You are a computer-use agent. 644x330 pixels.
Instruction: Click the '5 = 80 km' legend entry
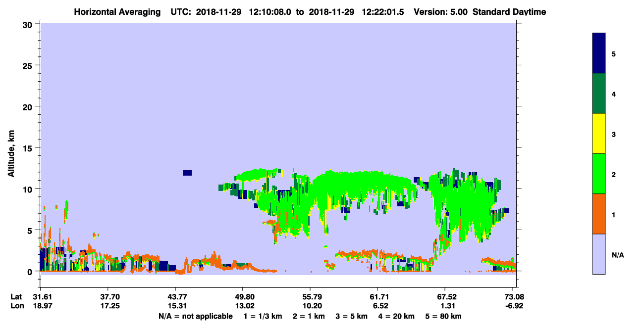pyautogui.click(x=443, y=316)
